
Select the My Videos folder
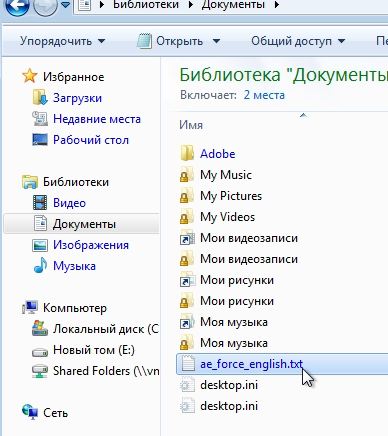(227, 217)
